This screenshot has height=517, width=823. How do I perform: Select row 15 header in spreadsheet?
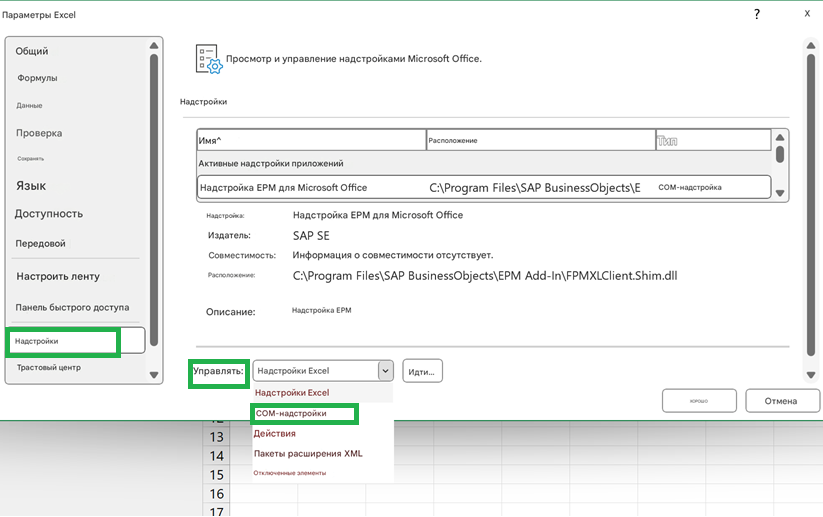pos(216,474)
